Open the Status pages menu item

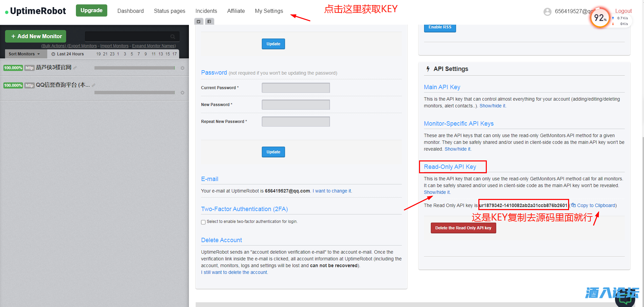169,11
